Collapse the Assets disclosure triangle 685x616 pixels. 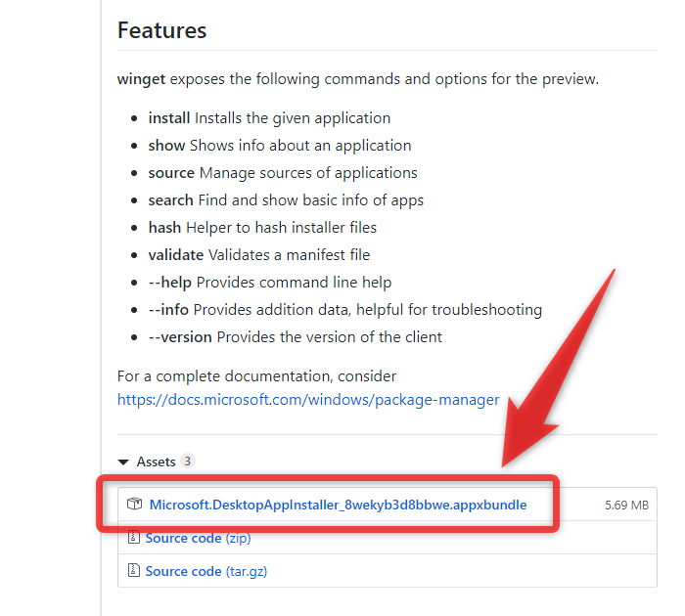click(123, 462)
